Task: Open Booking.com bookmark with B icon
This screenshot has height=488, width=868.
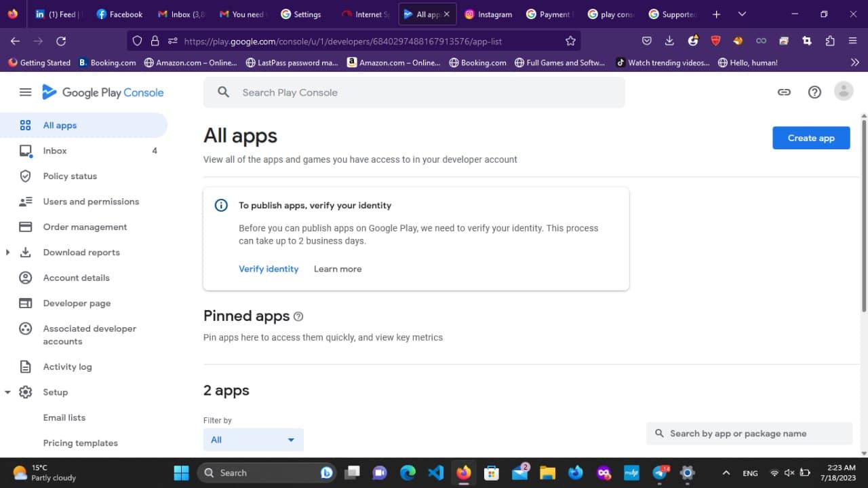Action: click(107, 62)
